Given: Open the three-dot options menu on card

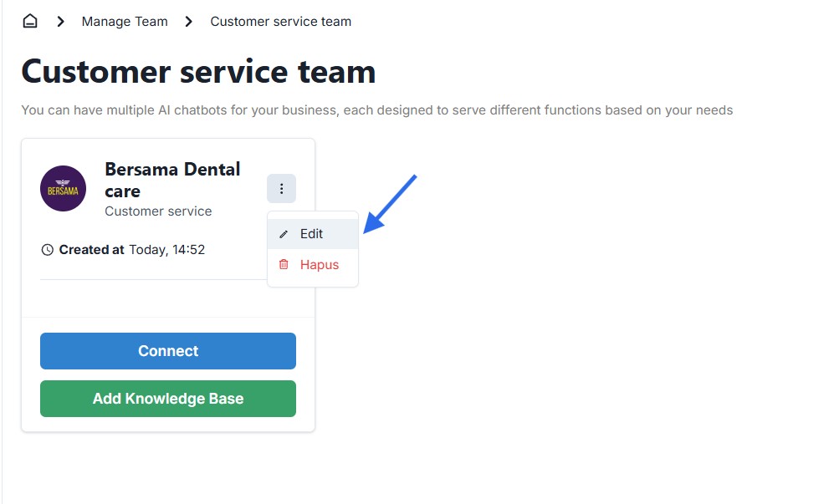Looking at the screenshot, I should coord(281,189).
